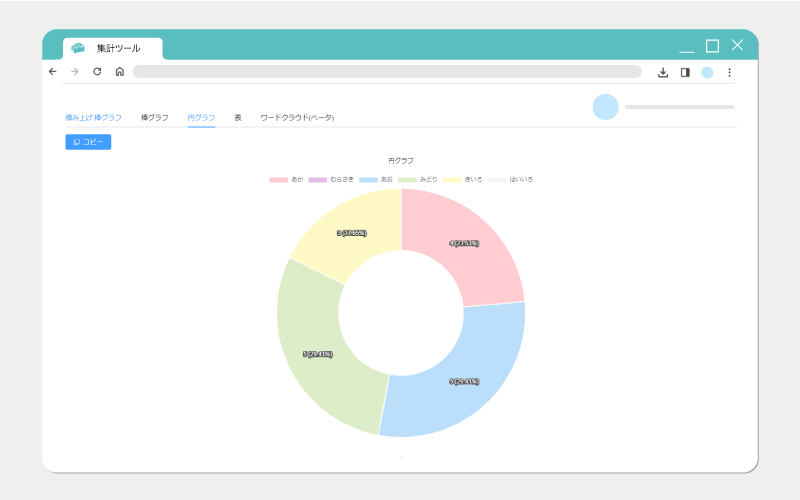The width and height of the screenshot is (800, 500).
Task: Open the three-dot browser menu
Action: pos(730,72)
